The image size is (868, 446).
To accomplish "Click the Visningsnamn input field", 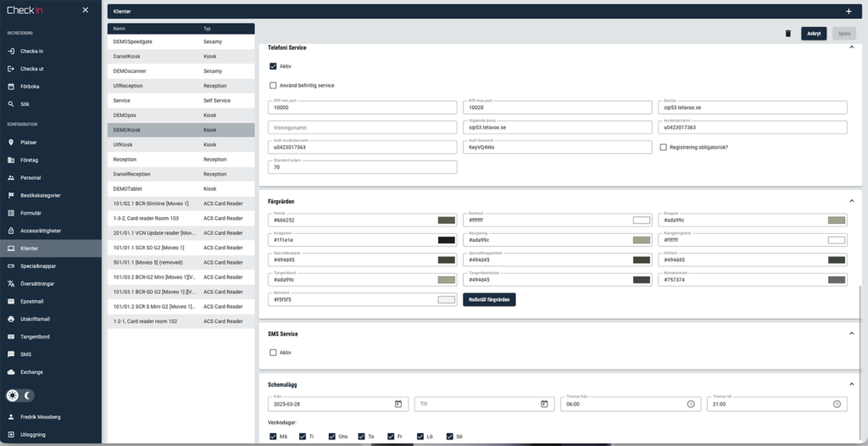I will click(363, 127).
